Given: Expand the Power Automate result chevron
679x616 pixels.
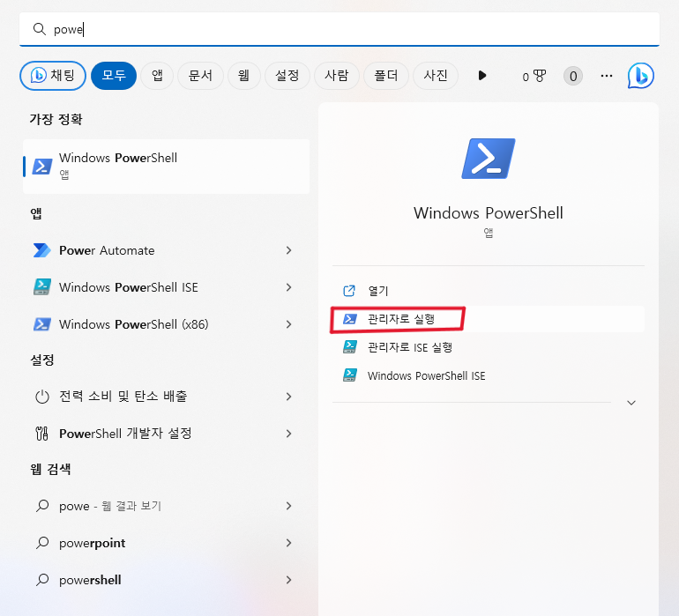Looking at the screenshot, I should pos(289,250).
